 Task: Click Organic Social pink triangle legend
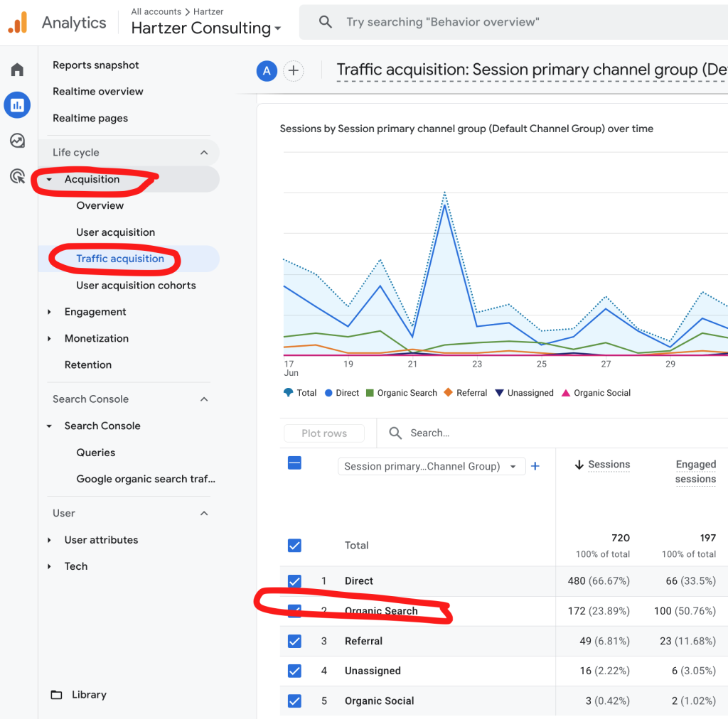tap(565, 393)
